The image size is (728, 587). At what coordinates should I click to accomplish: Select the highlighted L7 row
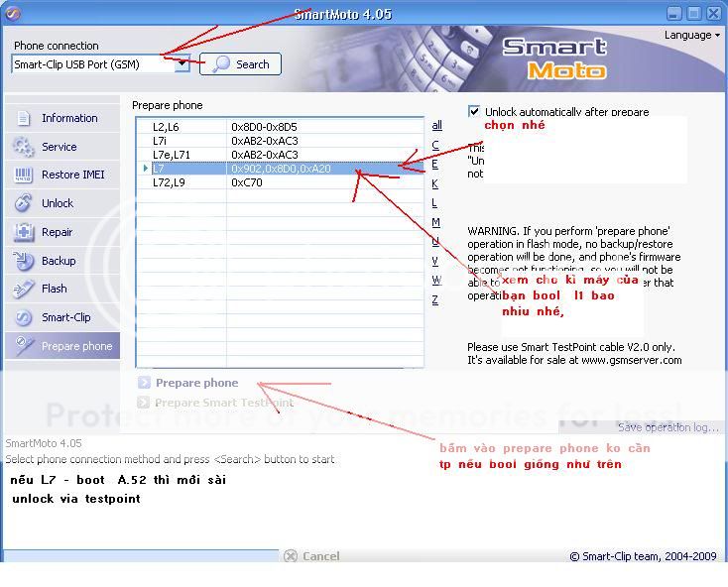tap(281, 169)
